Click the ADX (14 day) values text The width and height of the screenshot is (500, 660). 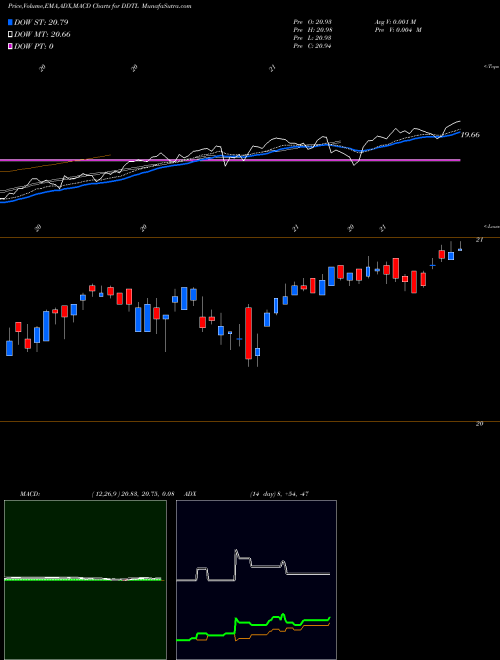pyautogui.click(x=278, y=494)
